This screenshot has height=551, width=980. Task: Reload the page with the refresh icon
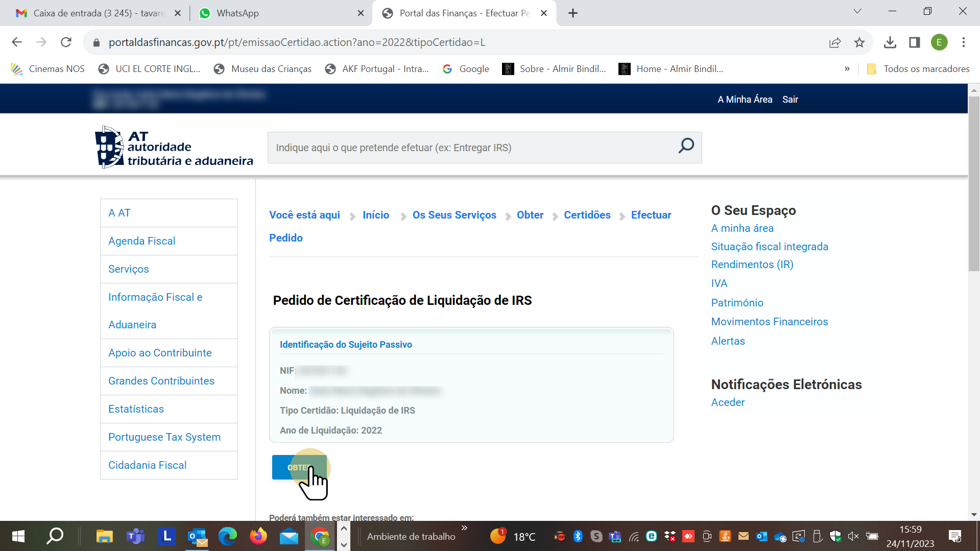tap(66, 42)
